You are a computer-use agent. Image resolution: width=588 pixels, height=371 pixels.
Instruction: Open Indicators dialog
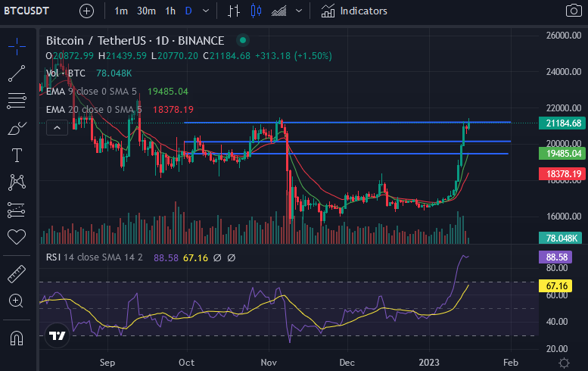tap(354, 11)
